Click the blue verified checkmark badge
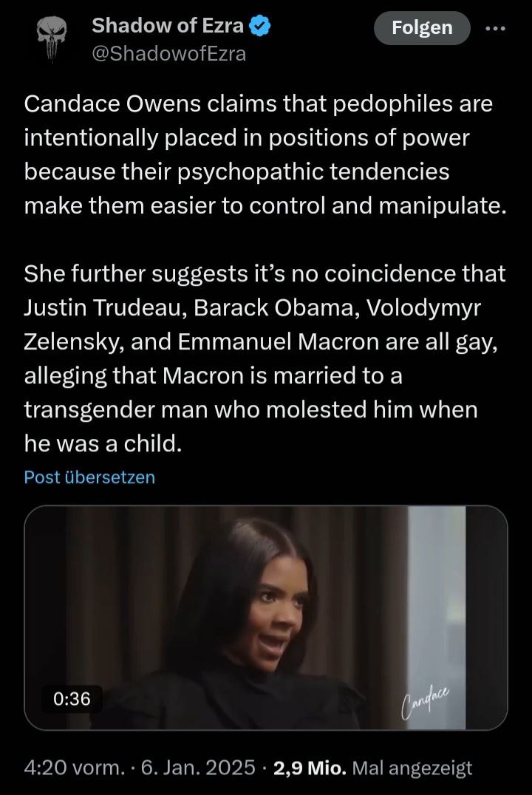The image size is (532, 795). [x=260, y=26]
